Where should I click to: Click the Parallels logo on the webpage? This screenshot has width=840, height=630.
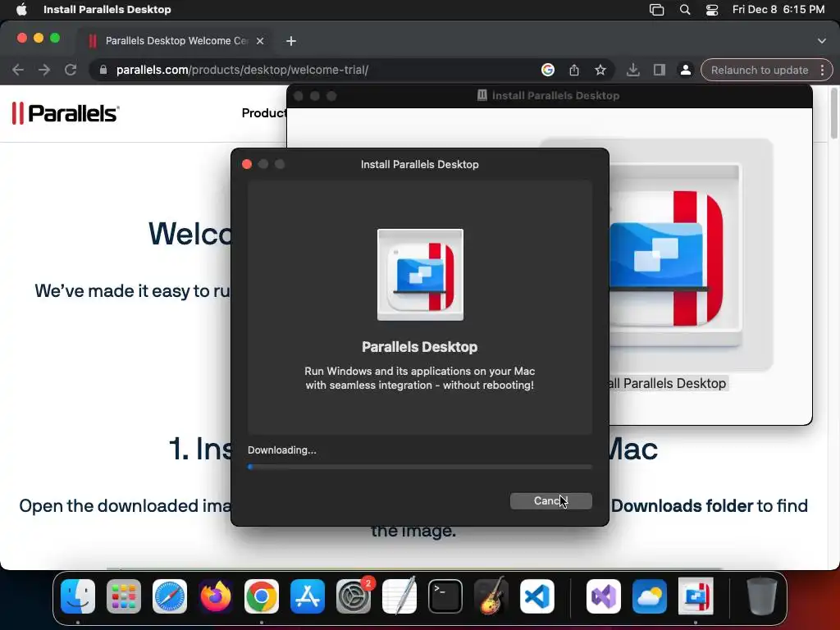pyautogui.click(x=66, y=113)
